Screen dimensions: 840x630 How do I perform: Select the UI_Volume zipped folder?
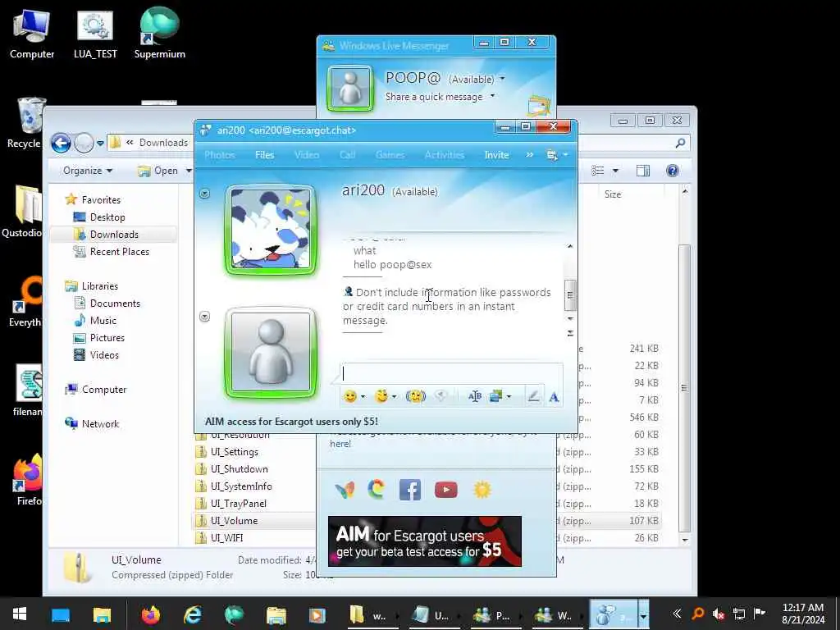[234, 521]
